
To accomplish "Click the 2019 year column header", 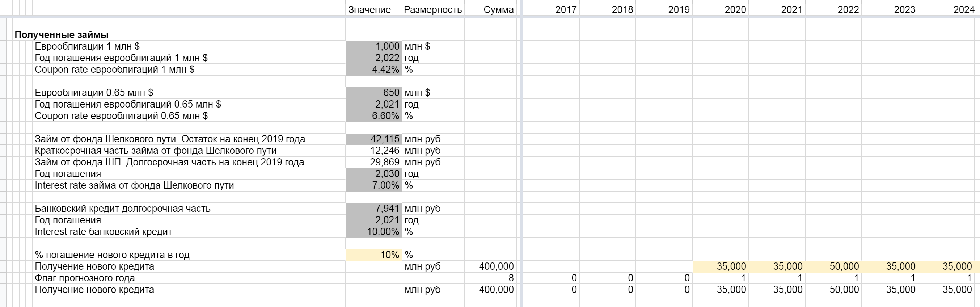I will coord(679,9).
